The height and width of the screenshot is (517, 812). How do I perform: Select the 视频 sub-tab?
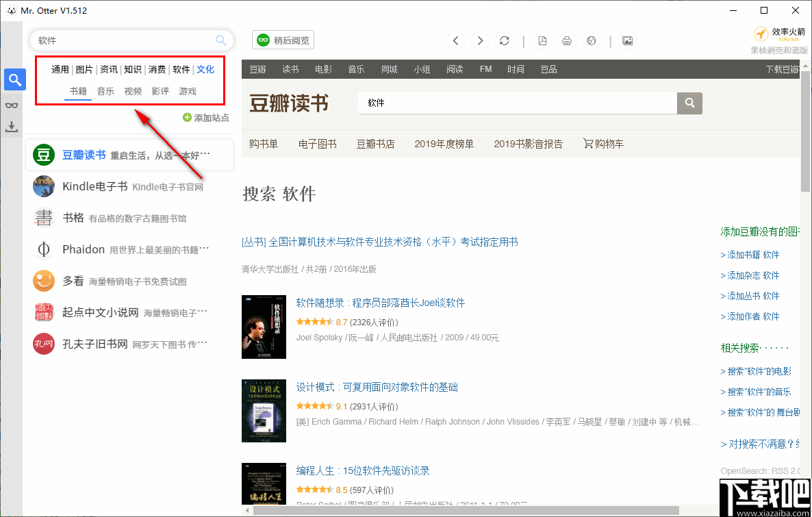coord(133,91)
